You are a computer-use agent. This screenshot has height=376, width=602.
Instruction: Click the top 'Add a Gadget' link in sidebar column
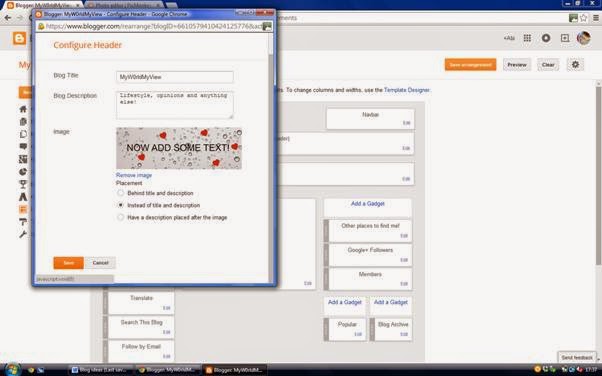[367, 204]
